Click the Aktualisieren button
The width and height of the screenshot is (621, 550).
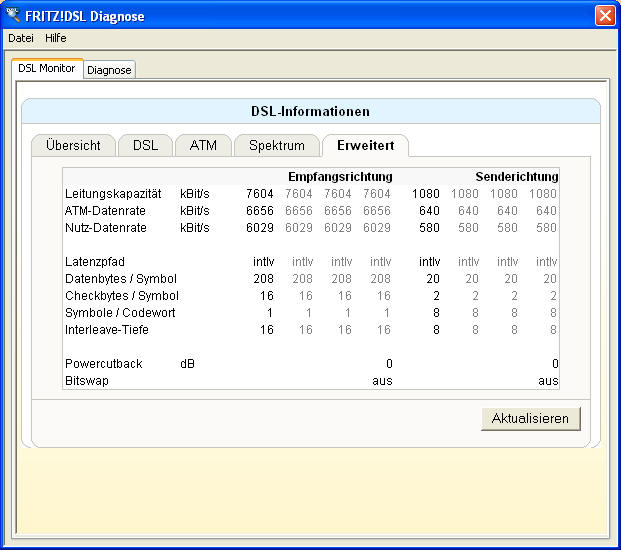(531, 419)
